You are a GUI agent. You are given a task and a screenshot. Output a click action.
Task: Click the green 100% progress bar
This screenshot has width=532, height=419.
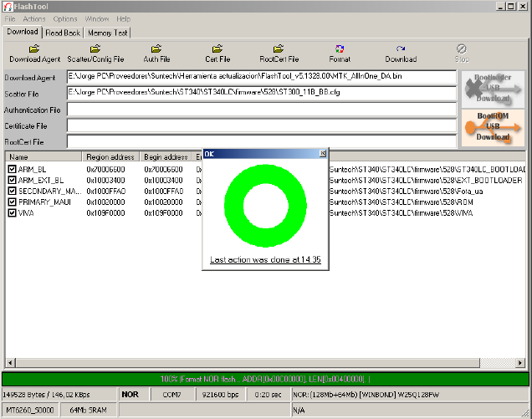point(265,379)
